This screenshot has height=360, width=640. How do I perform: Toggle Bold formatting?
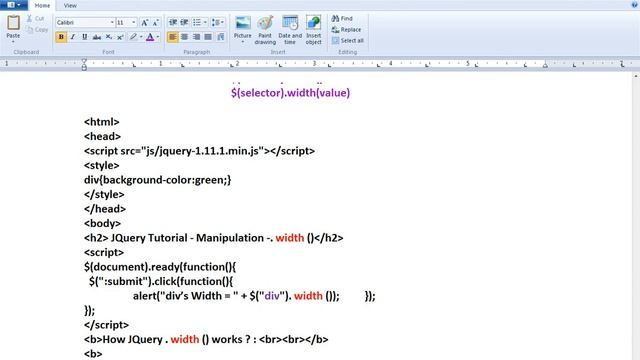[61, 37]
